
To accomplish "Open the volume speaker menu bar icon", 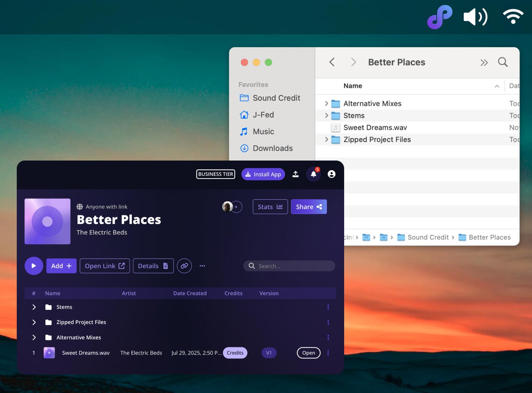I will click(x=475, y=17).
